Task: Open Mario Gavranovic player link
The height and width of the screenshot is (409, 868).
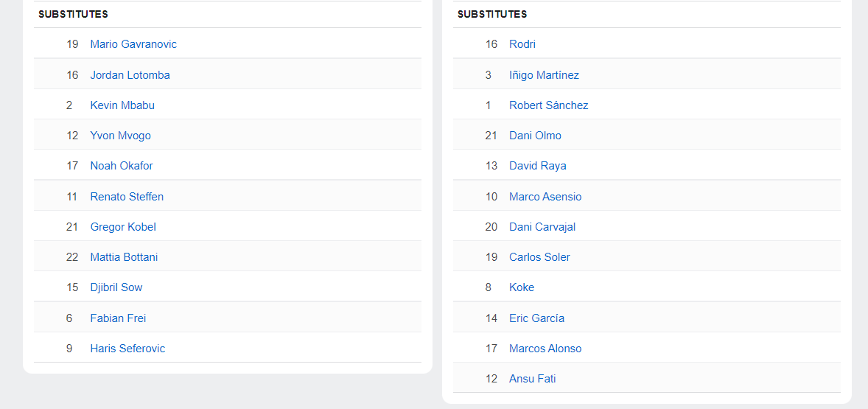Action: 133,44
